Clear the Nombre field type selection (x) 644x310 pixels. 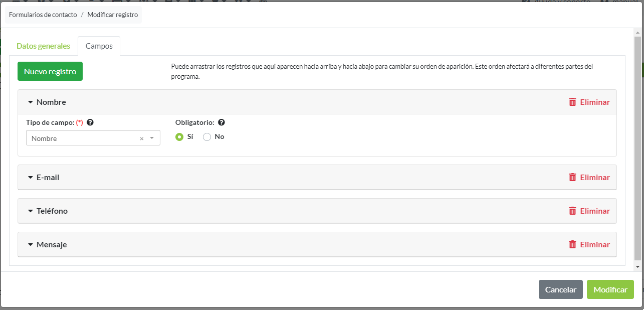[141, 138]
